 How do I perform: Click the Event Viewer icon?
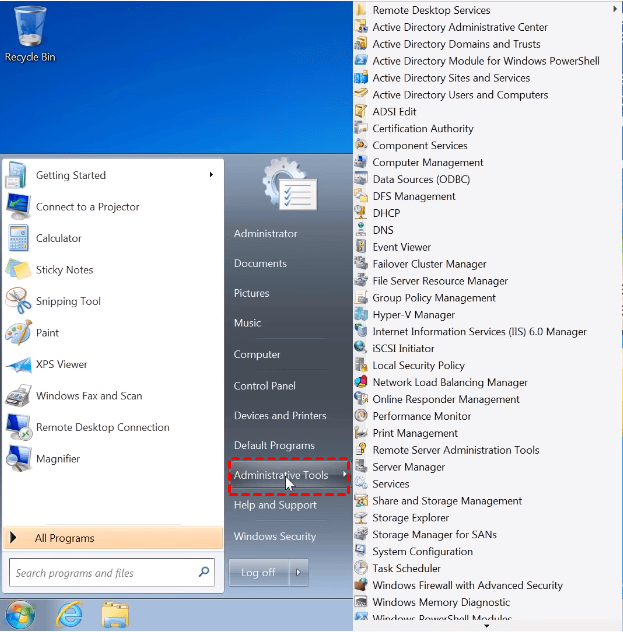(361, 246)
